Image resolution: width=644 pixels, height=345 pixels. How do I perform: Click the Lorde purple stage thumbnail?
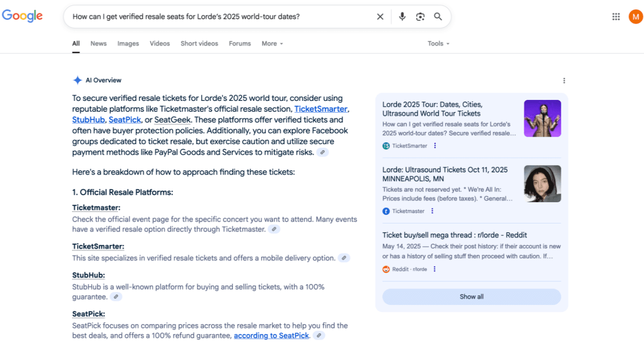(x=543, y=118)
